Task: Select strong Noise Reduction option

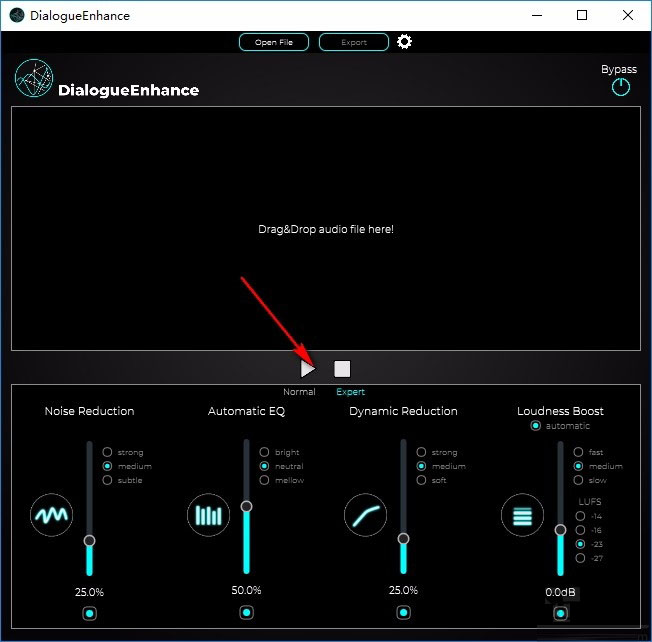Action: point(107,452)
